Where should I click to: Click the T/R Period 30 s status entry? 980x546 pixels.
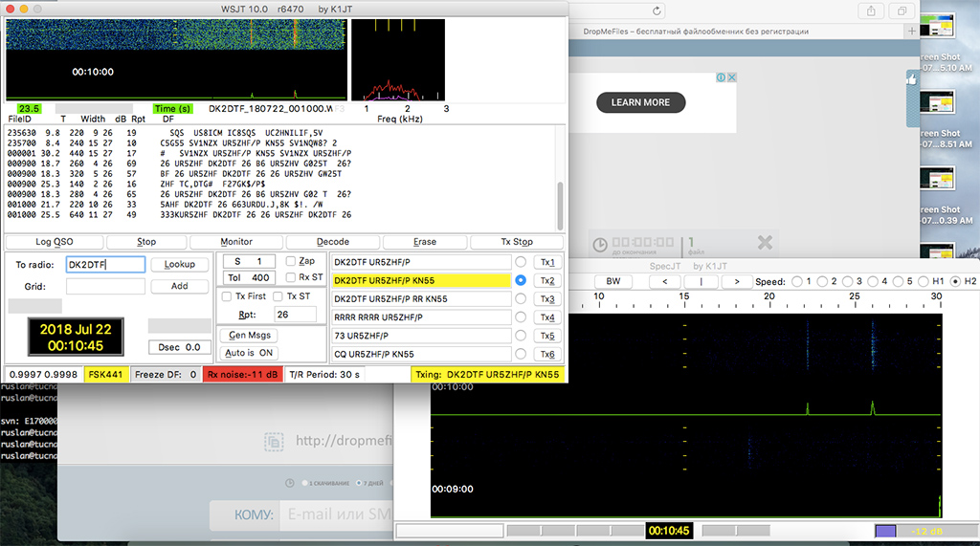coord(324,374)
